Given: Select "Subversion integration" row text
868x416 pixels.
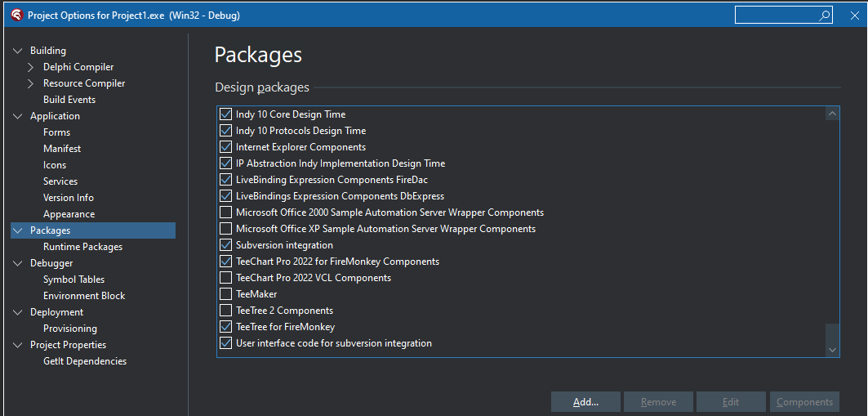Looking at the screenshot, I should pyautogui.click(x=284, y=245).
